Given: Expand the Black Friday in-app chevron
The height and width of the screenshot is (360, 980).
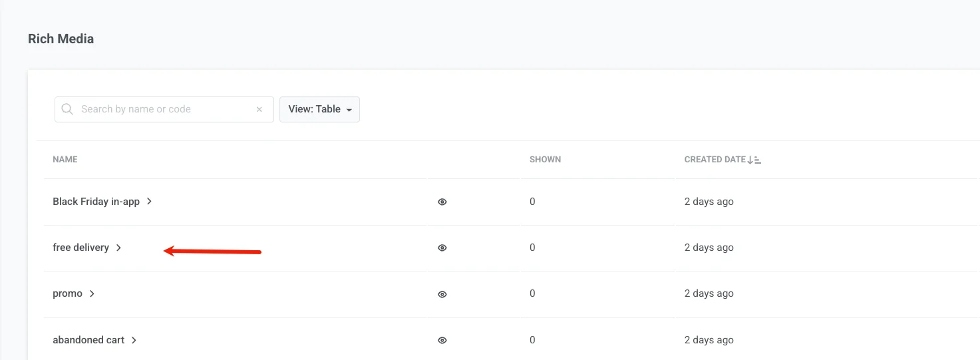Looking at the screenshot, I should [150, 201].
